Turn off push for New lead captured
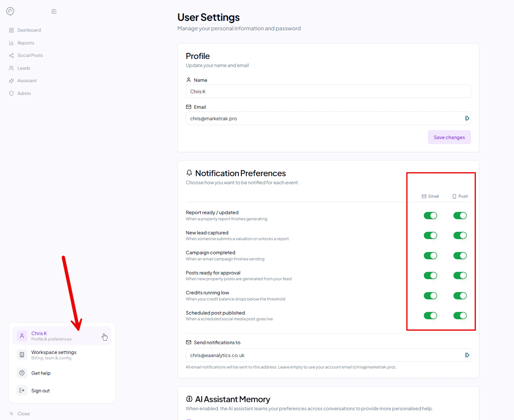 click(460, 235)
